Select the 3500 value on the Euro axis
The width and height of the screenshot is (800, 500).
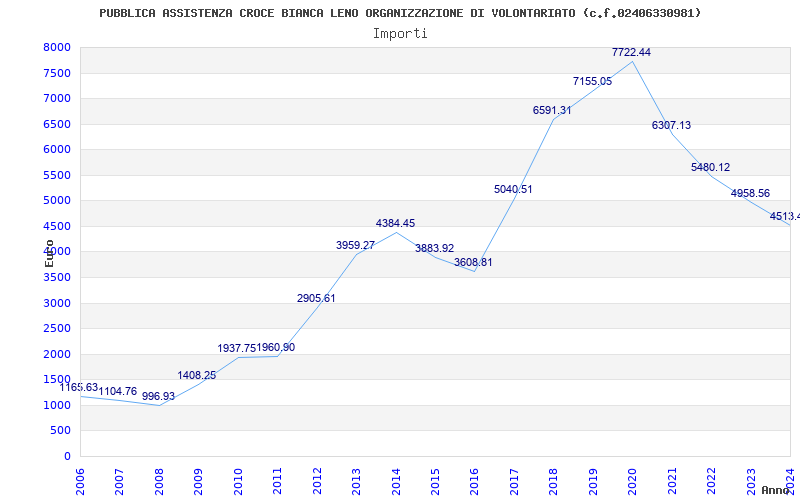tap(57, 278)
